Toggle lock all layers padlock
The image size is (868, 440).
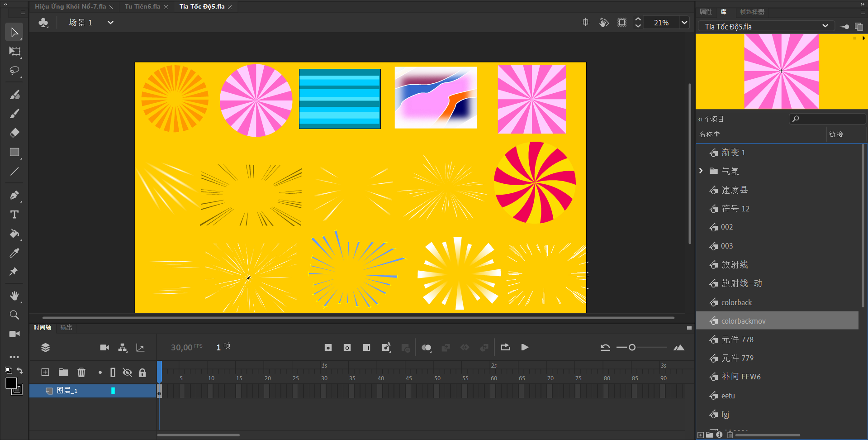click(x=142, y=373)
